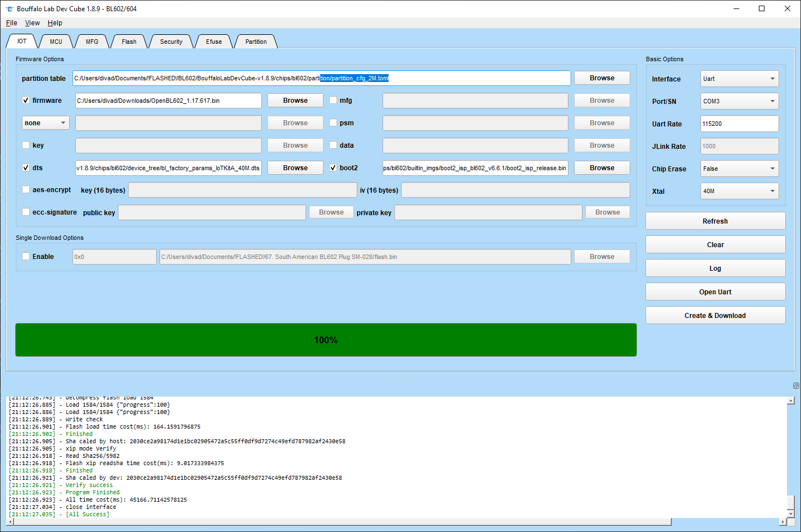Click the Clear button
801x532 pixels.
[x=715, y=245]
